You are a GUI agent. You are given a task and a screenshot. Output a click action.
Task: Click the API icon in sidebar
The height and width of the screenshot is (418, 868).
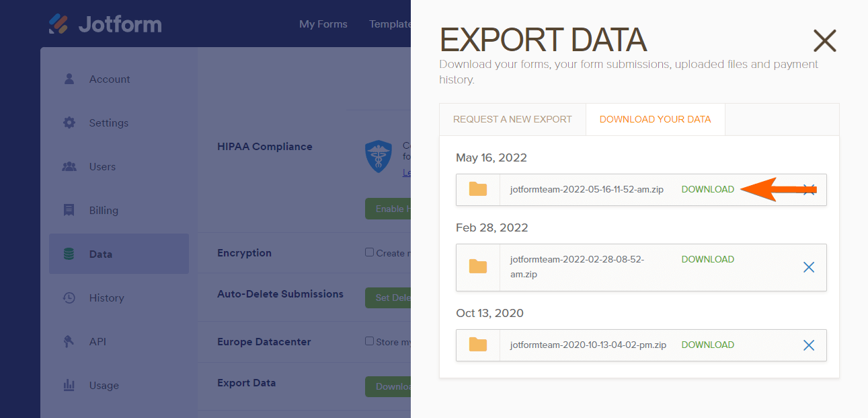point(69,341)
